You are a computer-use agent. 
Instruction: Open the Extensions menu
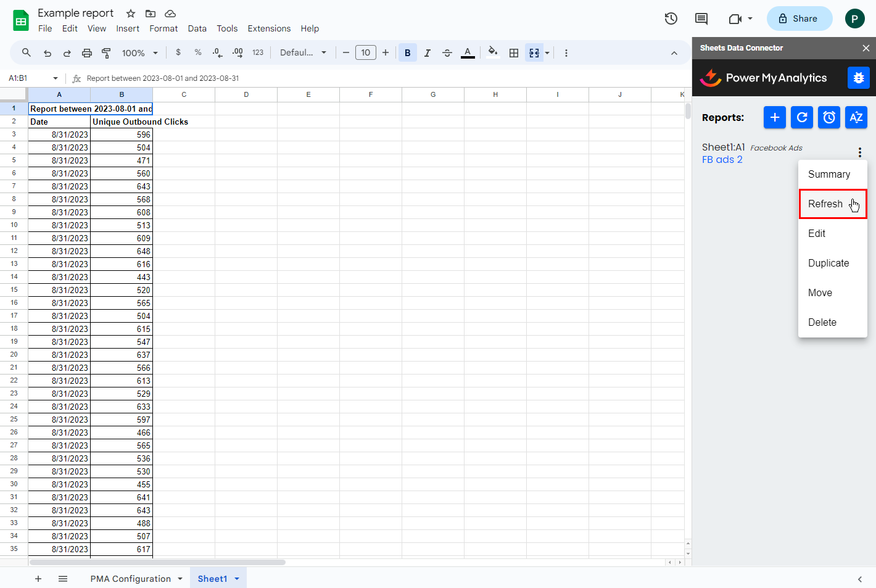(x=268, y=28)
